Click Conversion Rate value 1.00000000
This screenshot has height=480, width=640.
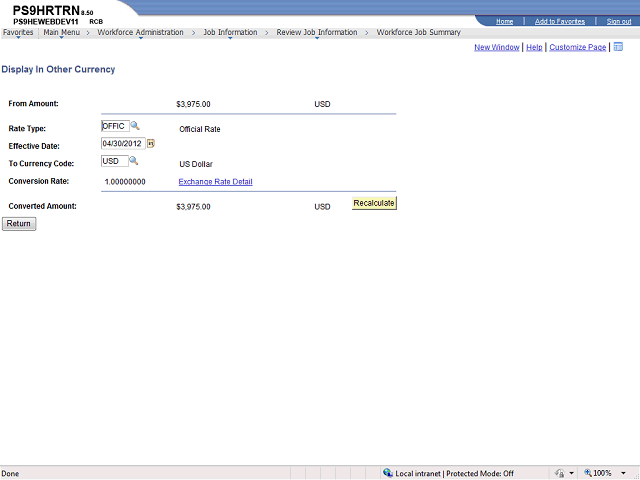click(x=125, y=182)
